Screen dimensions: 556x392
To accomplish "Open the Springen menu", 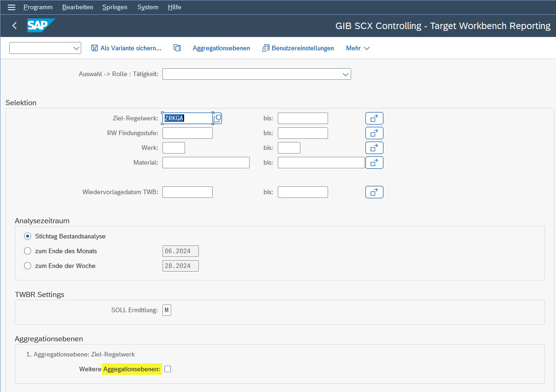I will click(x=115, y=7).
